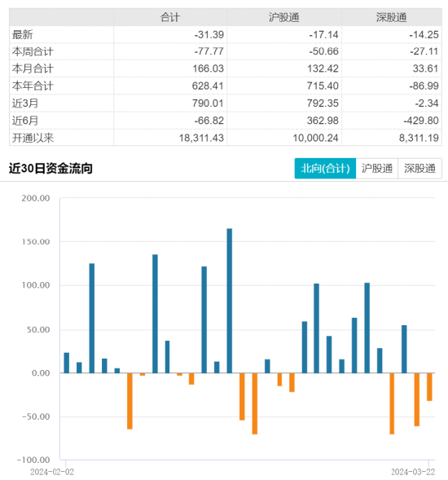Click the value -50.66
This screenshot has width=448, height=480.
[x=323, y=51]
